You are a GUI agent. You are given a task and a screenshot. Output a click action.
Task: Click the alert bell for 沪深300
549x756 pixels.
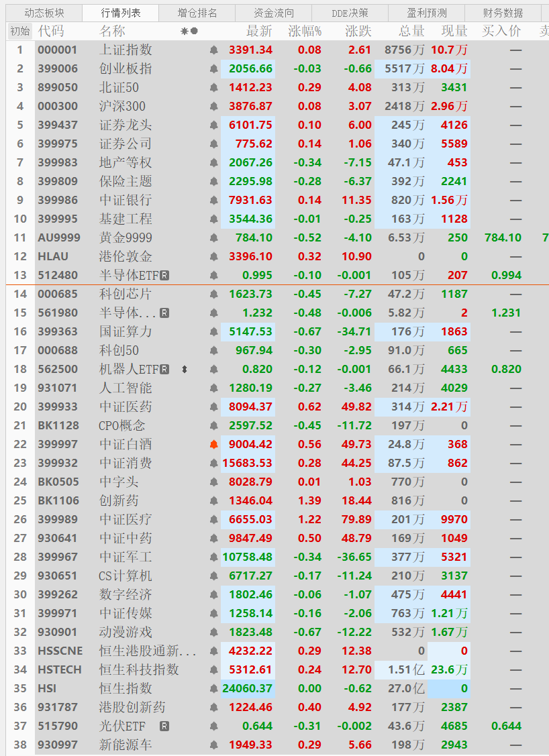click(213, 106)
